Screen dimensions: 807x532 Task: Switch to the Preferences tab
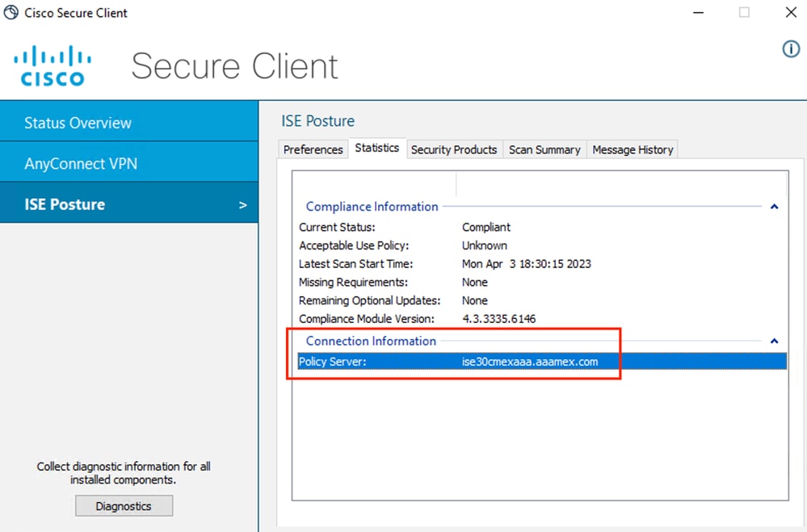pyautogui.click(x=312, y=149)
